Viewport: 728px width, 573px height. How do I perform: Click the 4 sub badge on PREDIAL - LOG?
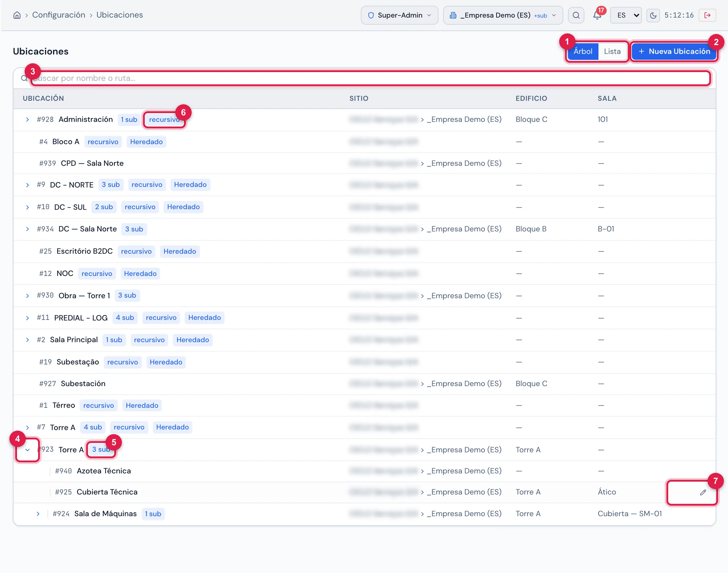pos(125,317)
